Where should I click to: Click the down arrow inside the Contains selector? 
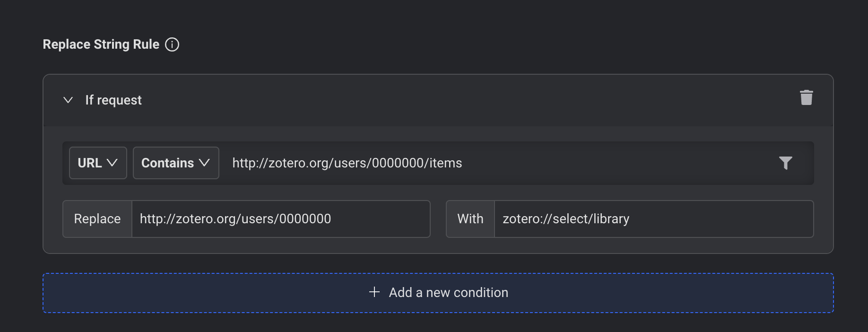tap(205, 163)
